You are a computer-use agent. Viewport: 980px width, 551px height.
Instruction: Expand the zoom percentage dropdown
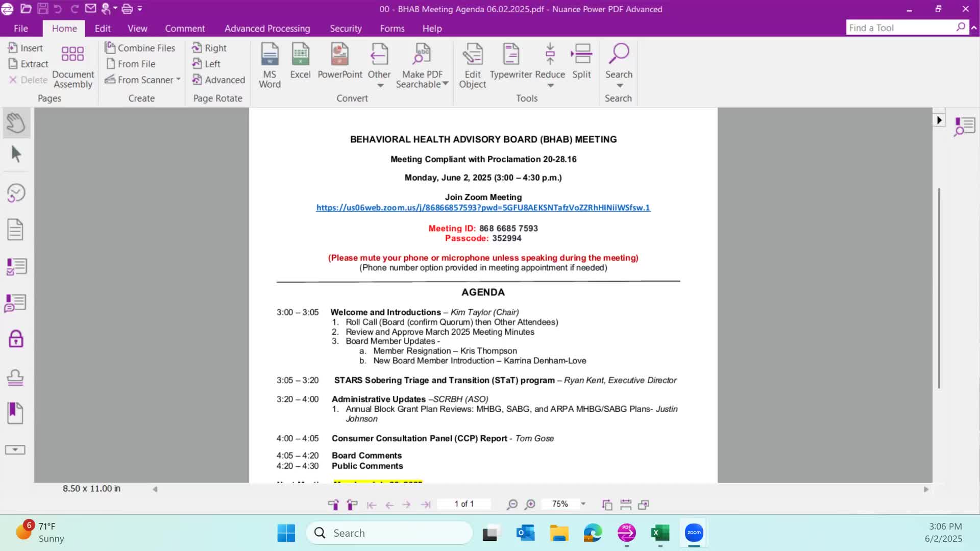tap(583, 504)
